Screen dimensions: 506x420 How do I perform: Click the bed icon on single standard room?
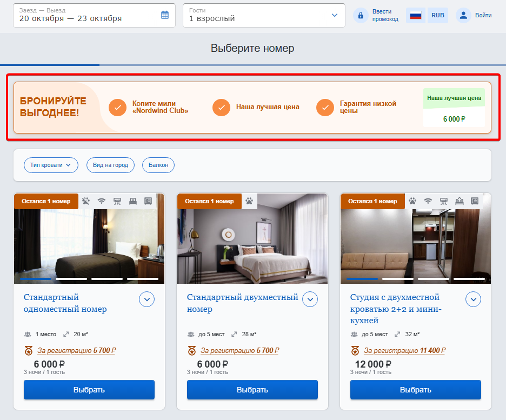[132, 201]
